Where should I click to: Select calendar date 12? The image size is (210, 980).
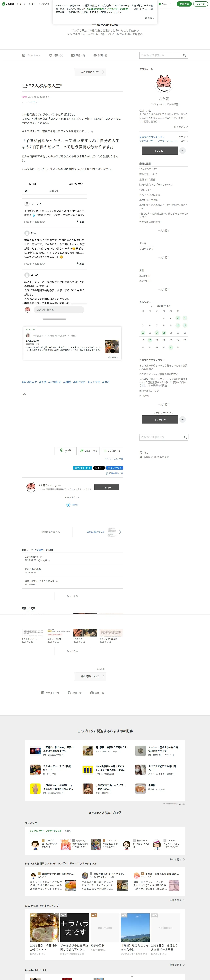coord(143,333)
